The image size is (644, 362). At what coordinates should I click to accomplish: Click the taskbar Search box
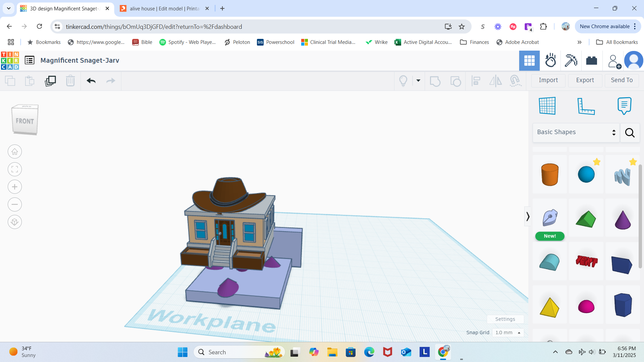pos(239,352)
